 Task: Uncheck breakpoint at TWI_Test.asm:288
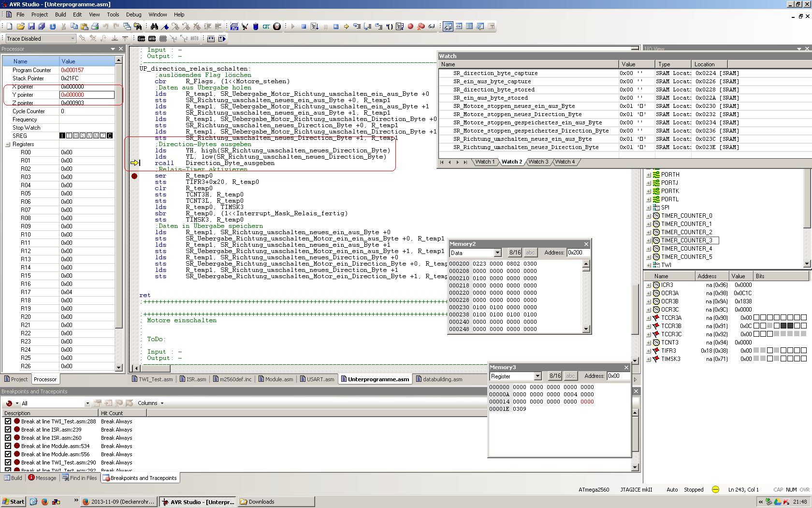point(8,421)
